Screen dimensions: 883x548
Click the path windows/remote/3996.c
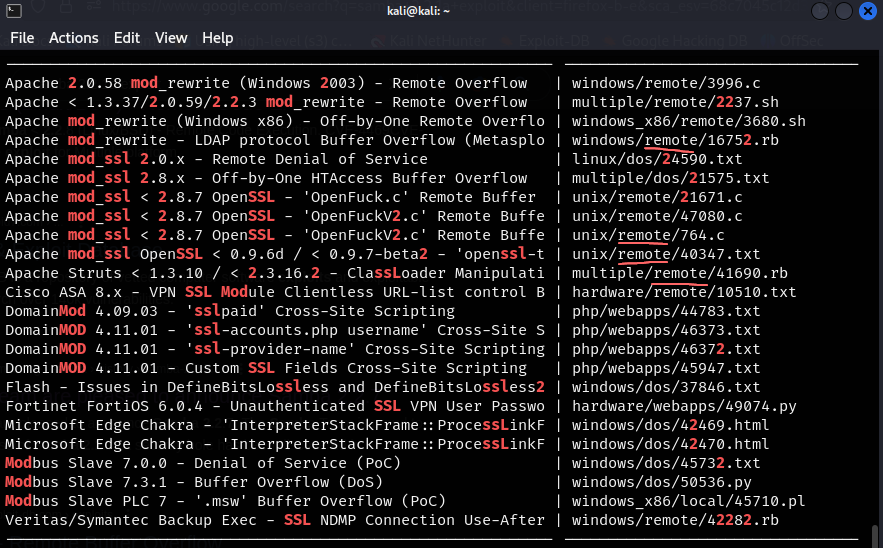[666, 83]
